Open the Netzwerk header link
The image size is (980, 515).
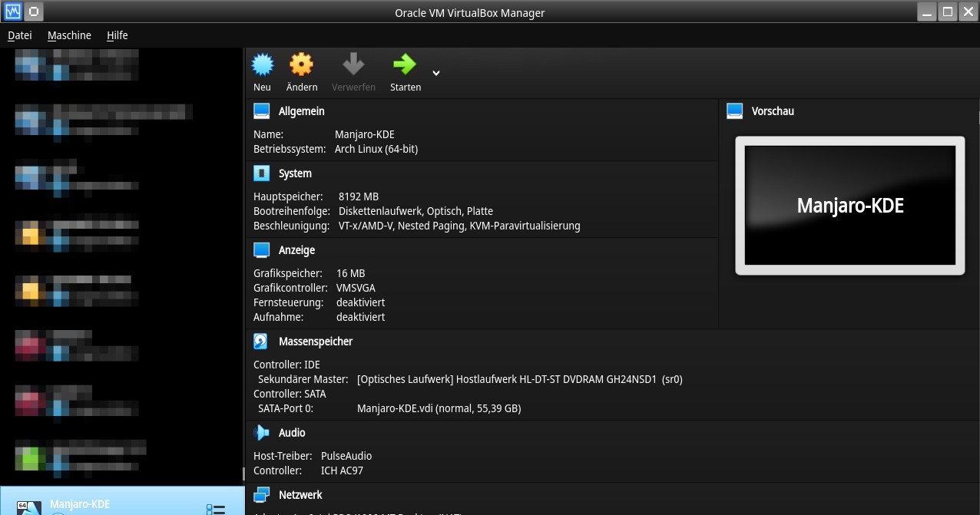coord(300,495)
